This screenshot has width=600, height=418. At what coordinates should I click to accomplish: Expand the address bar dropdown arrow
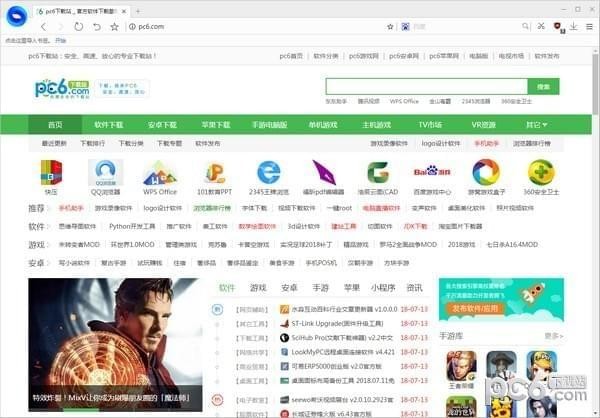382,26
